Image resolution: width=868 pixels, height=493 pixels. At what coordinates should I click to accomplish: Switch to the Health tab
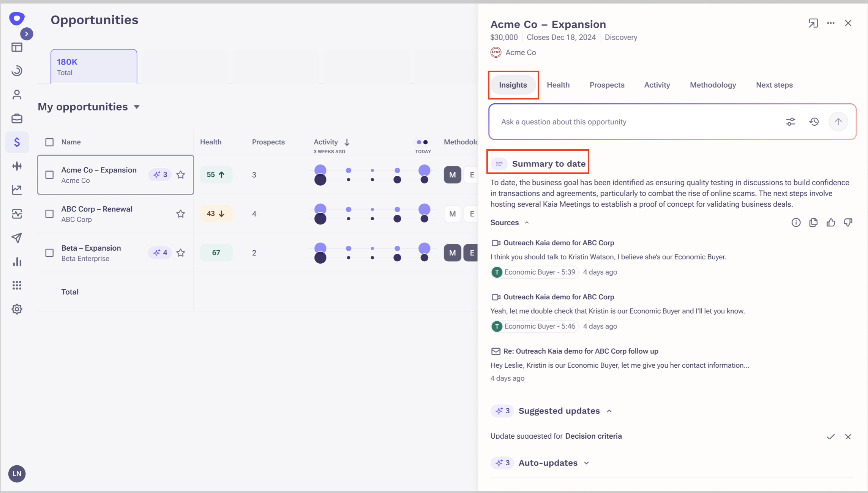point(558,85)
